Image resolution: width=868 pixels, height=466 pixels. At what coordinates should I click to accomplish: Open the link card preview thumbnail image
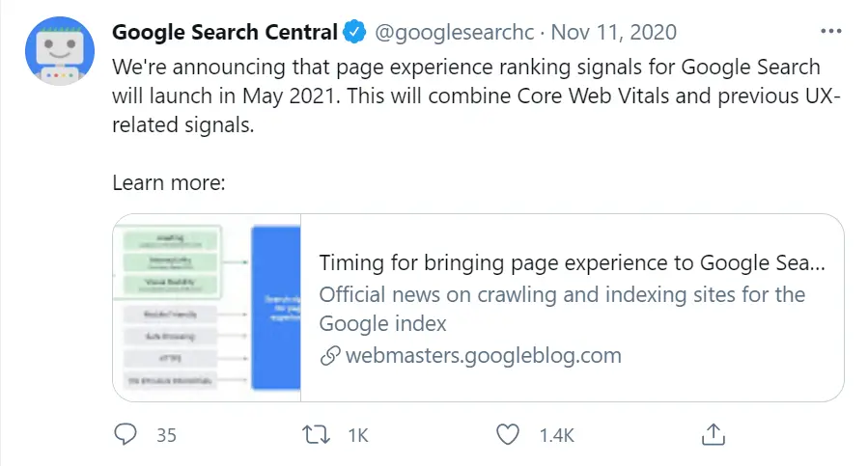[x=207, y=308]
